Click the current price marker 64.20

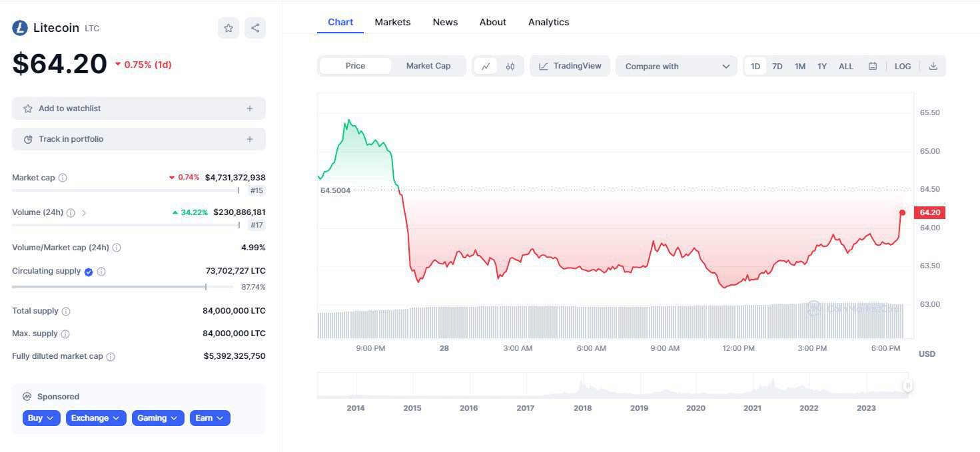click(x=929, y=212)
